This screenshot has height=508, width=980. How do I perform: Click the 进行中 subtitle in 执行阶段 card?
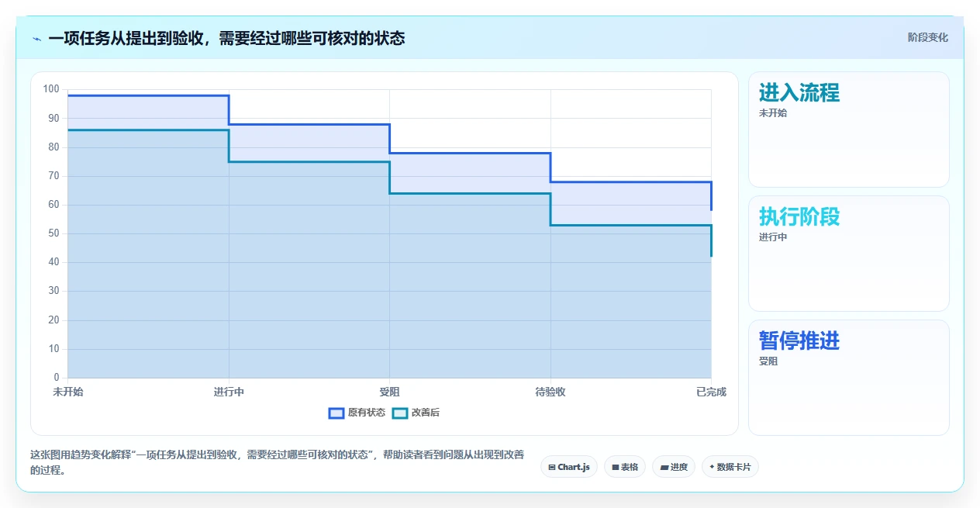tap(773, 237)
